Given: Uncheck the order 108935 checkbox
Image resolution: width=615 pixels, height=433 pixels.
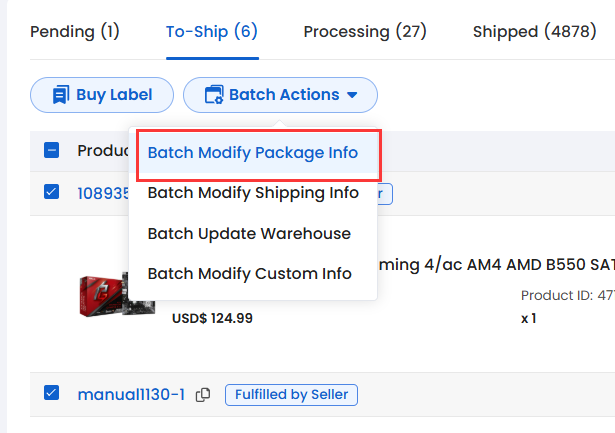Looking at the screenshot, I should (51, 192).
